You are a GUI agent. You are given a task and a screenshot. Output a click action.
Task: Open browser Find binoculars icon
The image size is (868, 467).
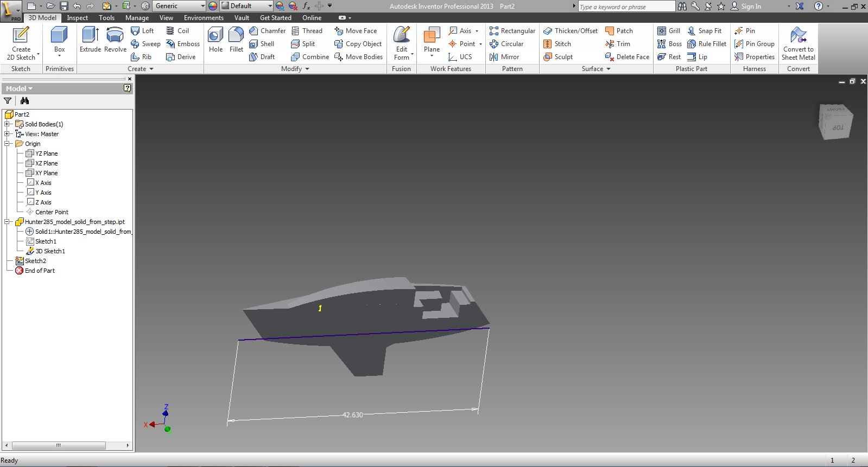tap(24, 101)
